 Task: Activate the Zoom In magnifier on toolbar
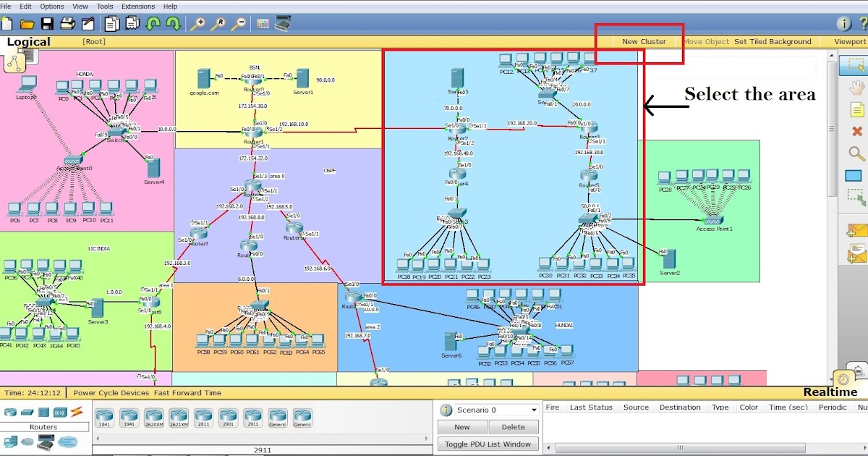199,22
